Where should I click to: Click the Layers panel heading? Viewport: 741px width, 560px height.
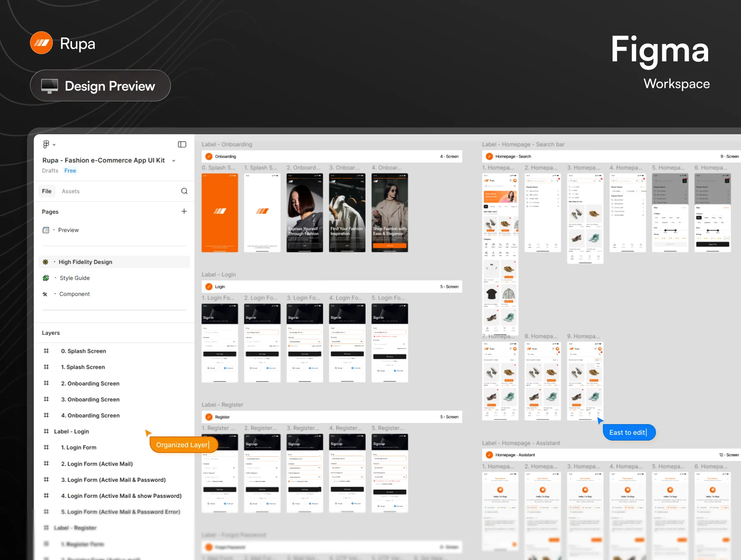51,333
